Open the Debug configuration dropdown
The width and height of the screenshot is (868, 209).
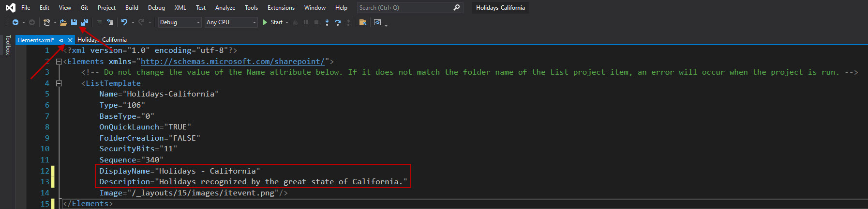(x=180, y=22)
